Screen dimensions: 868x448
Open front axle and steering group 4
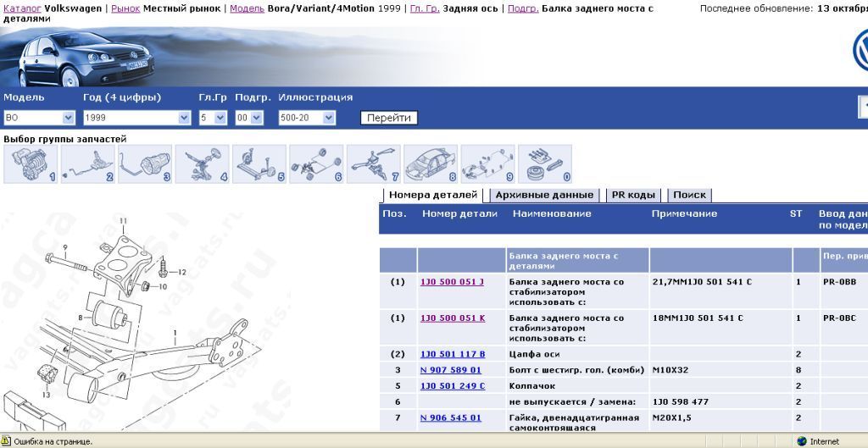(203, 164)
